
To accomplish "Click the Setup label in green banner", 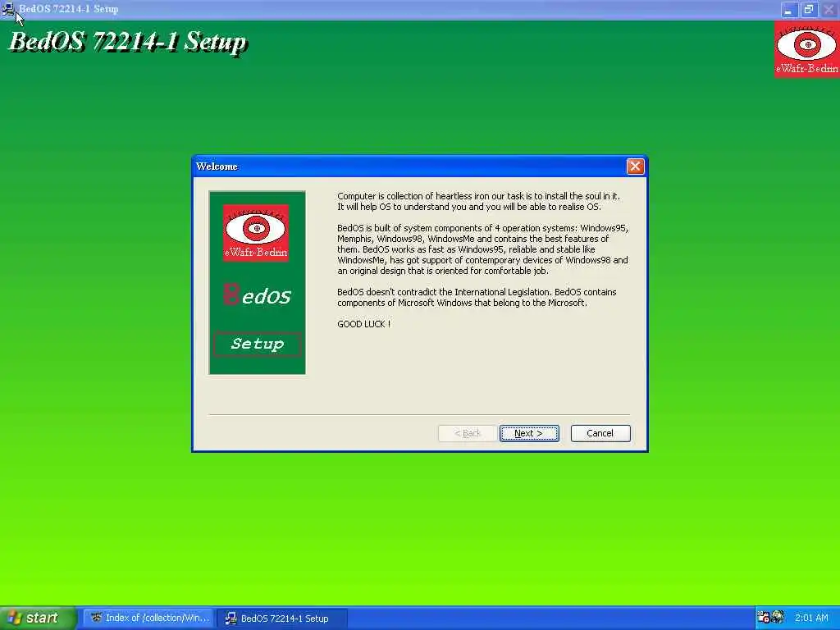I will (x=257, y=344).
